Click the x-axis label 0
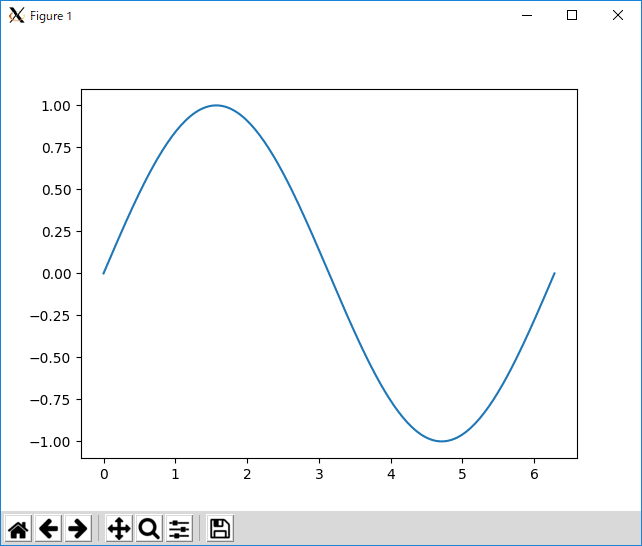This screenshot has height=546, width=642. (x=104, y=474)
